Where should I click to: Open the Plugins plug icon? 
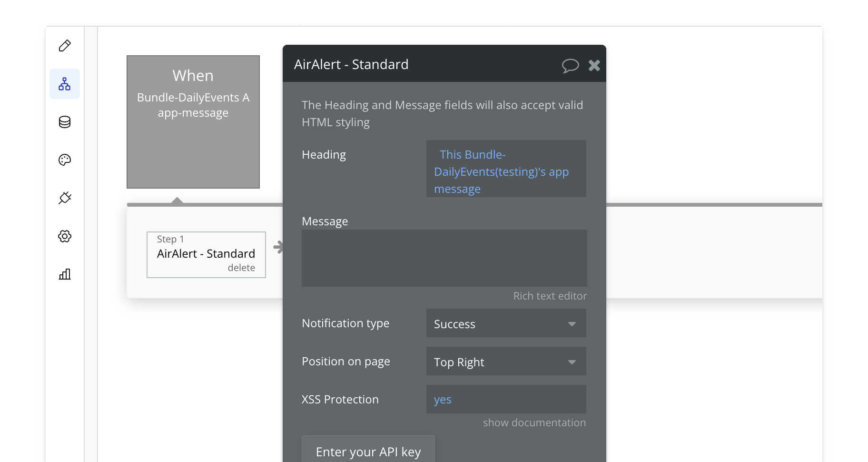pyautogui.click(x=65, y=198)
